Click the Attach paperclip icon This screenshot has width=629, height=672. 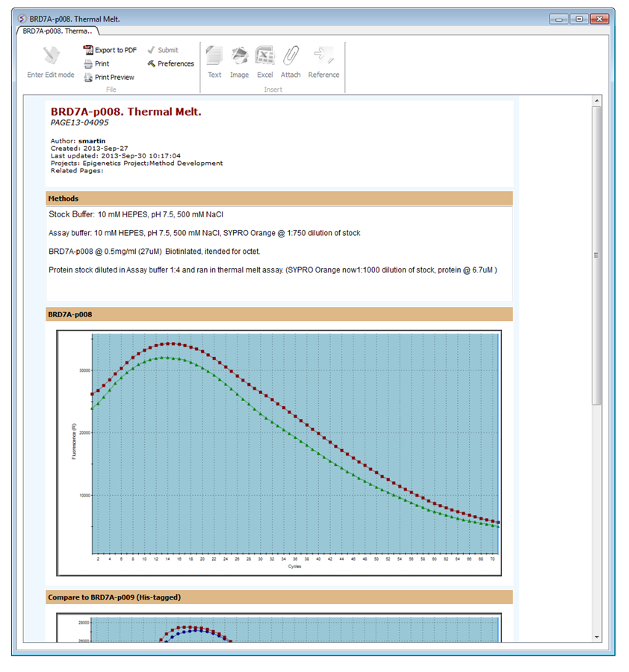pyautogui.click(x=291, y=57)
